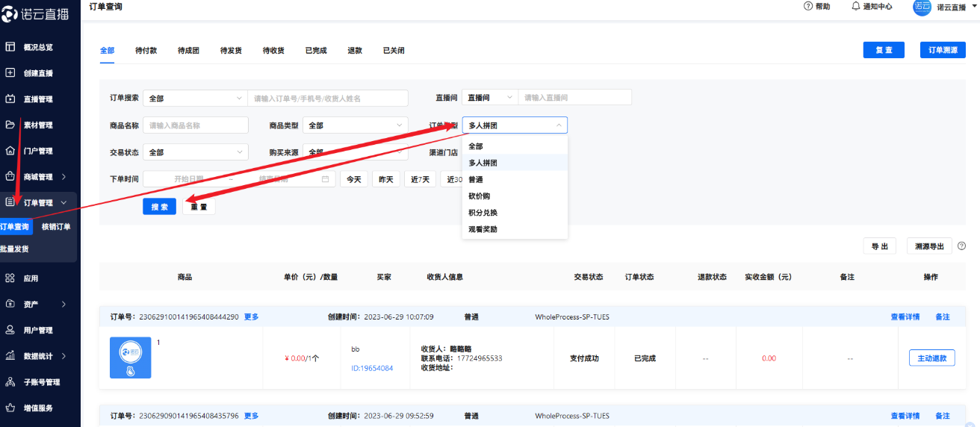The image size is (980, 427).
Task: Click the 子账号管理 icon
Action: pyautogui.click(x=10, y=381)
